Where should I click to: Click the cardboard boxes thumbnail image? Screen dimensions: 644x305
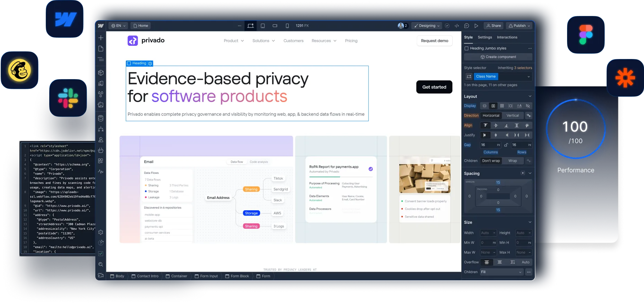pos(425,178)
